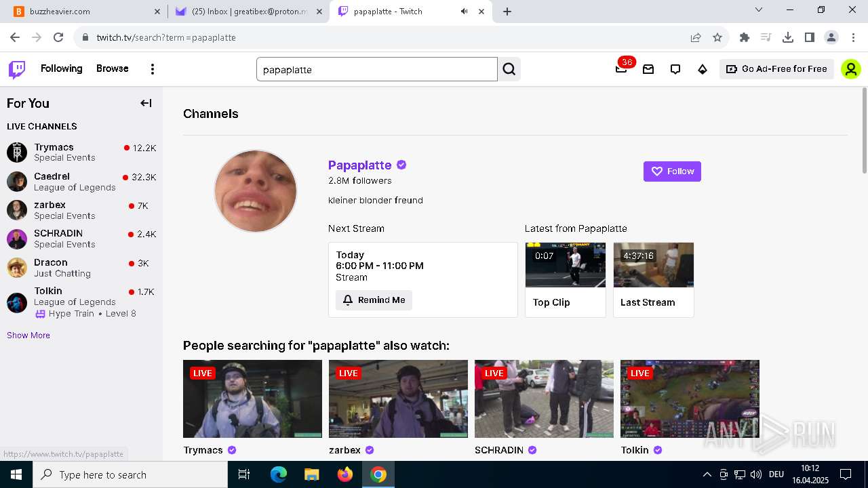
Task: Open Task View on the taskbar
Action: [x=244, y=474]
